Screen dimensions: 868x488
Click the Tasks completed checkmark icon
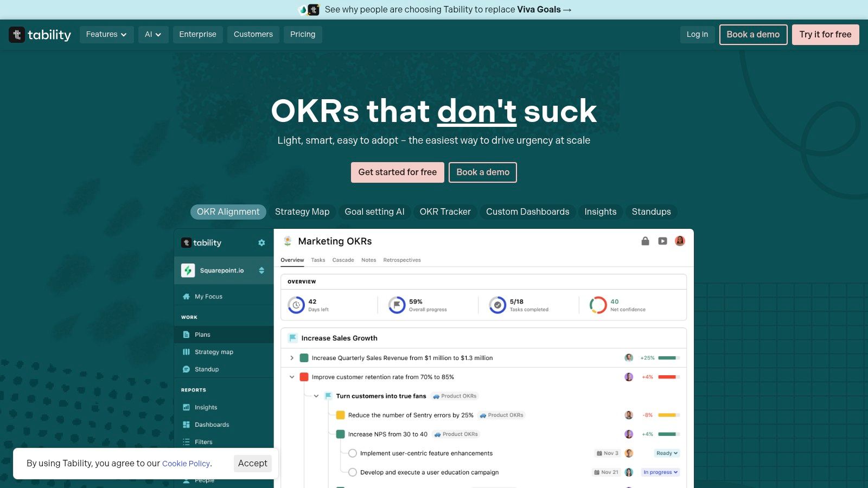click(497, 305)
